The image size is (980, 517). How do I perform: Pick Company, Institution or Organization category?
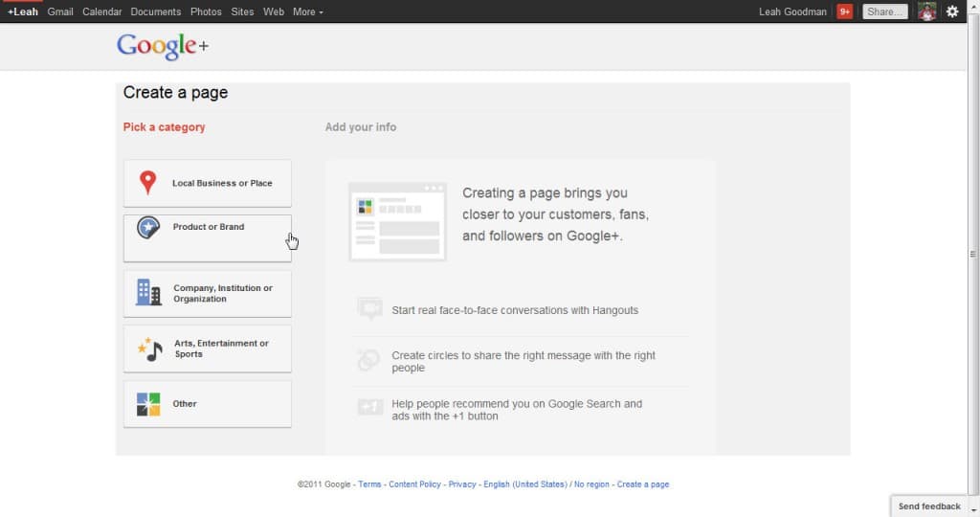pos(208,293)
